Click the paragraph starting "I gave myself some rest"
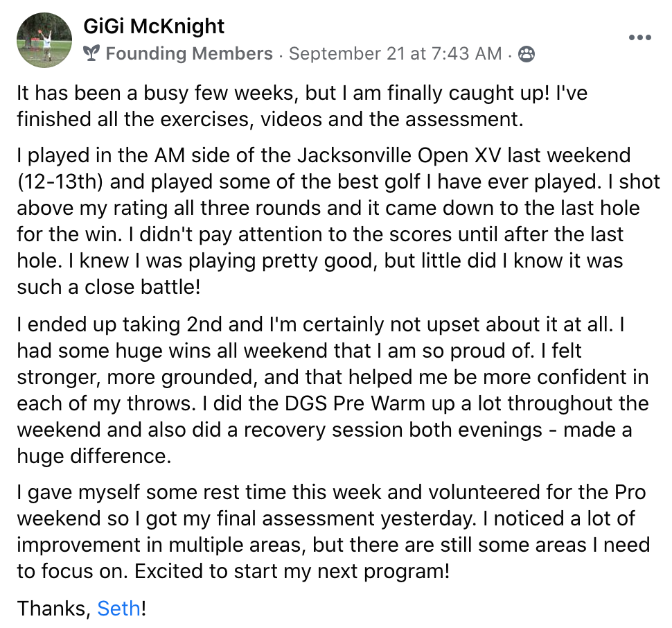 click(x=333, y=531)
